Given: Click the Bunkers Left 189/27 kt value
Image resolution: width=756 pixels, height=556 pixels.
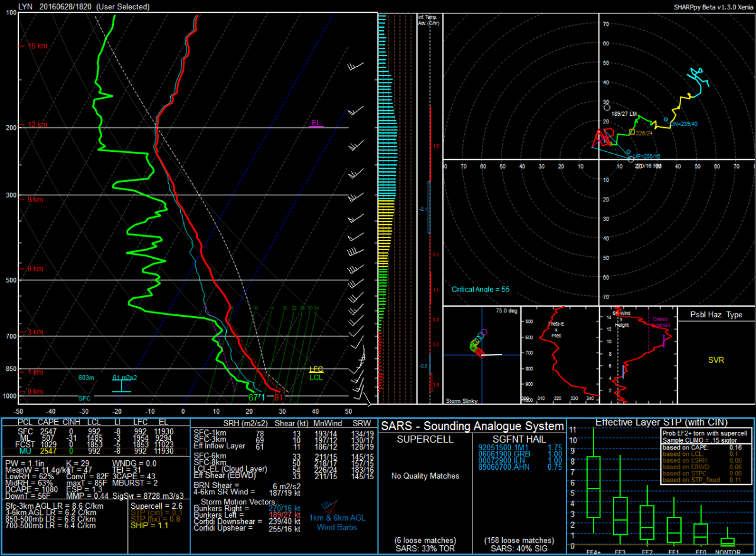Looking at the screenshot, I should click(x=285, y=515).
